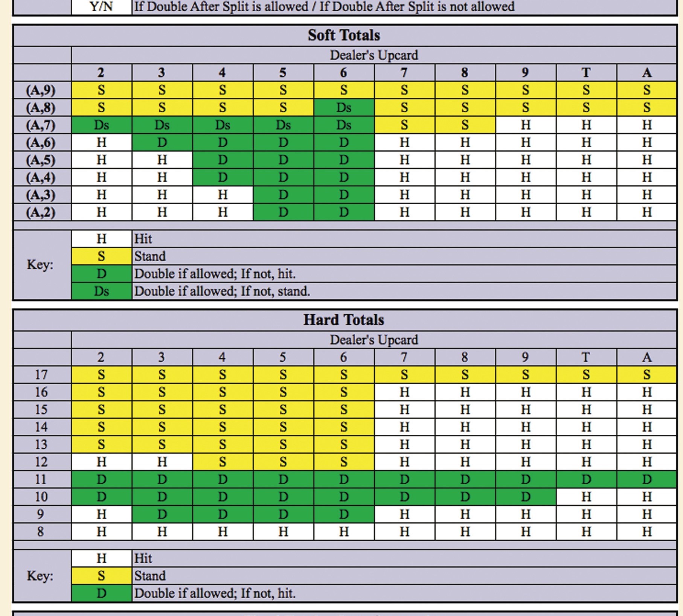Click the yellow Stand swatch in Soft Totals key
Viewport: 683px width, 616px height.
pyautogui.click(x=101, y=256)
